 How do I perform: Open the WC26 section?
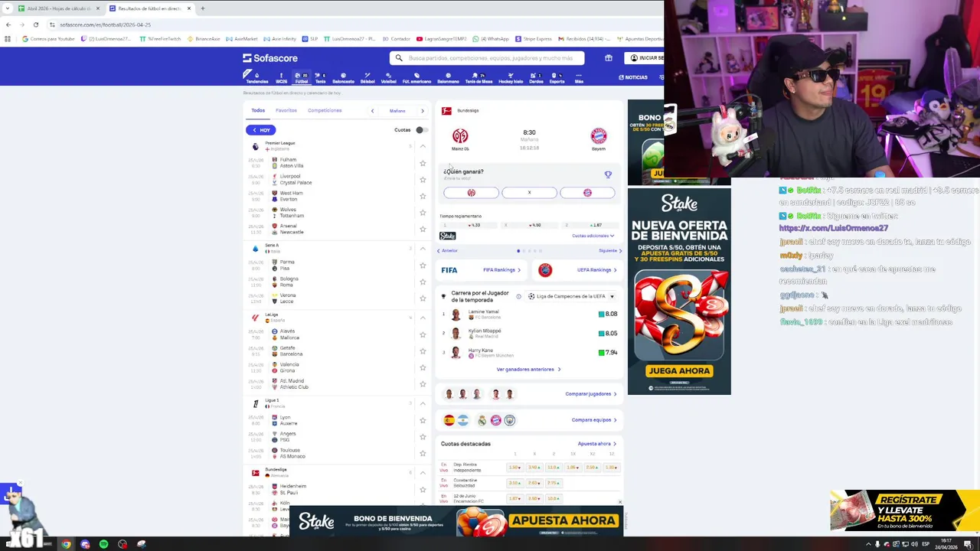pyautogui.click(x=281, y=78)
